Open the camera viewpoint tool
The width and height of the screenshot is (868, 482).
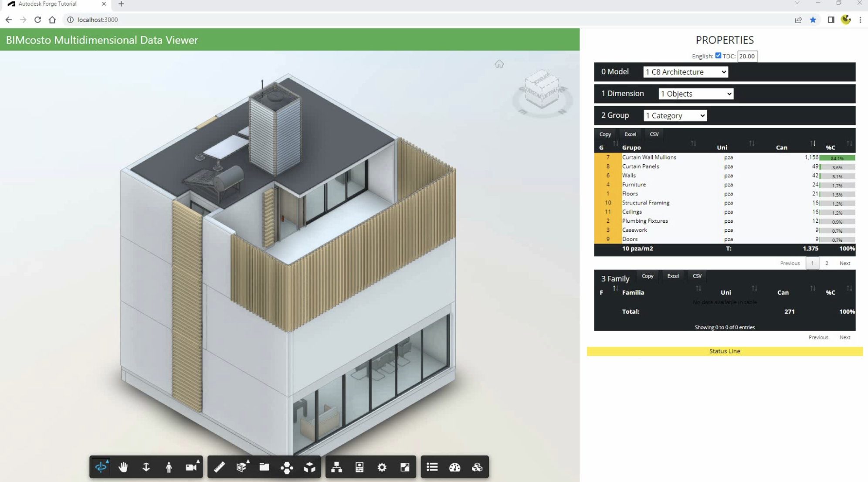click(191, 467)
